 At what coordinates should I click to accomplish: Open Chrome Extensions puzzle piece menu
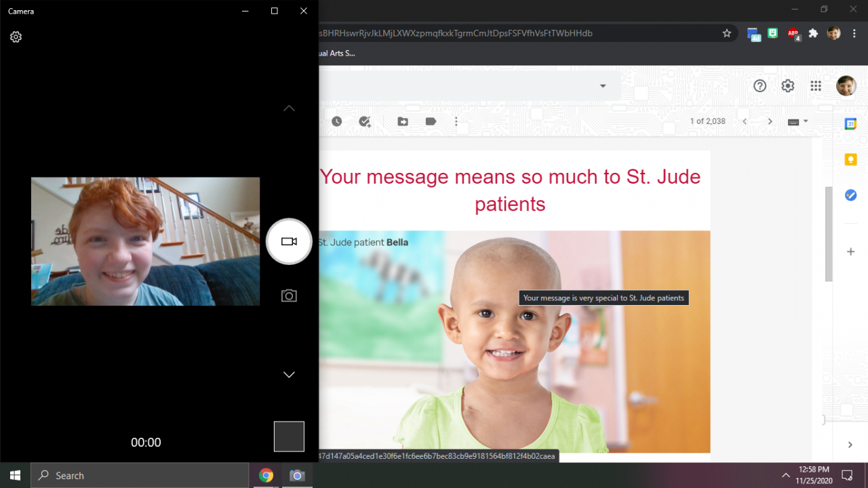tap(814, 33)
